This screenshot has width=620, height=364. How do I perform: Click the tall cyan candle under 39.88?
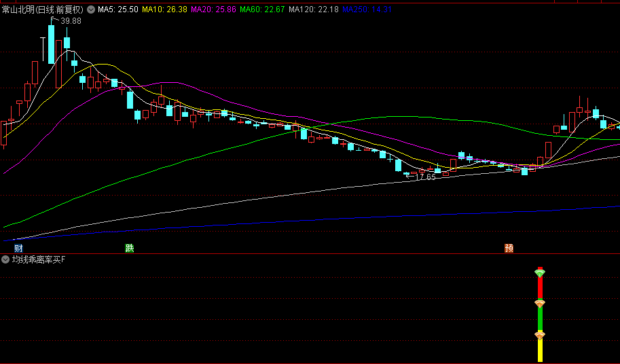click(52, 44)
